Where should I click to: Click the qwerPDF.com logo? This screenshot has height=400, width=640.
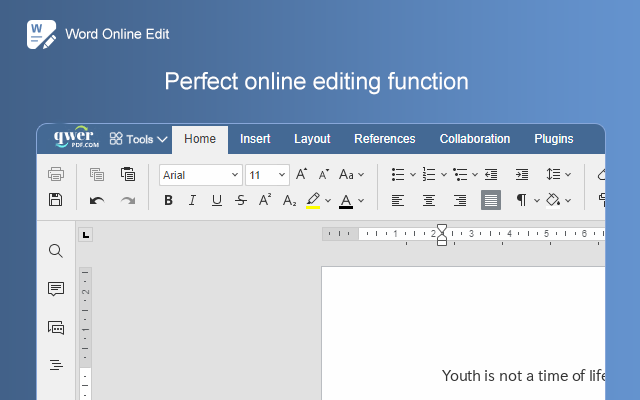pos(77,137)
